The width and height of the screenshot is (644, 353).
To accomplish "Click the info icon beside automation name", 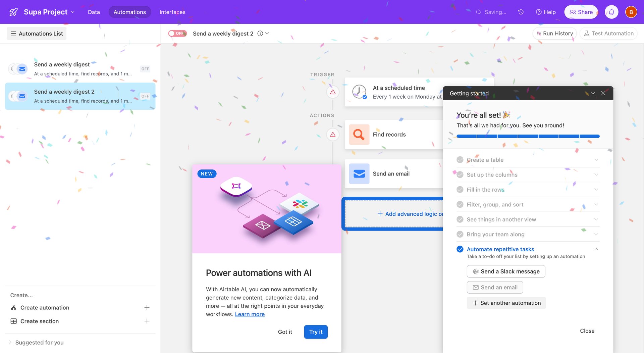I will click(x=260, y=33).
